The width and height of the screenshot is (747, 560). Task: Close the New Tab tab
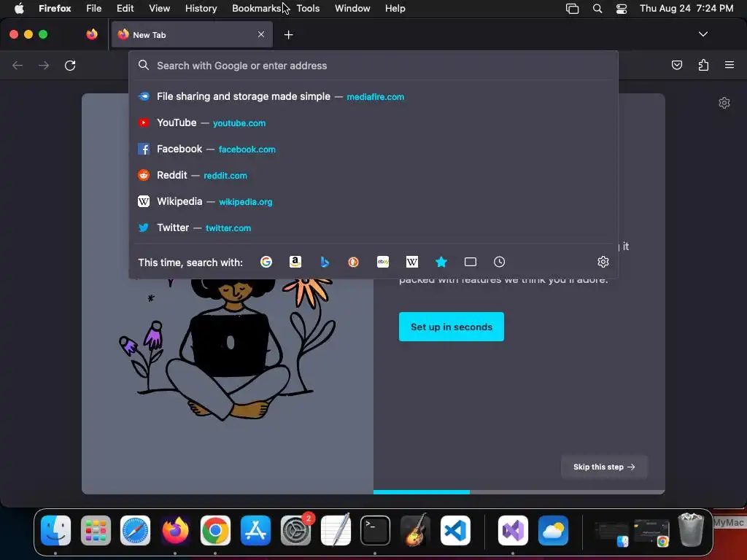coord(261,34)
